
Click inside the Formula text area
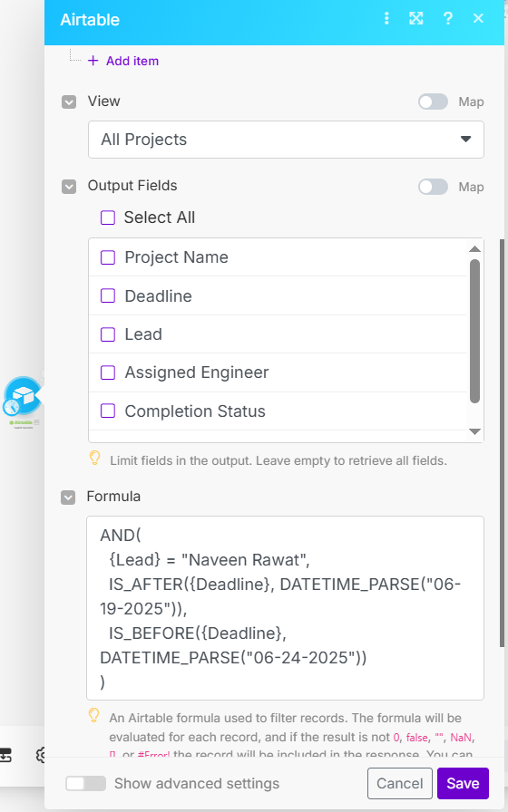point(285,608)
